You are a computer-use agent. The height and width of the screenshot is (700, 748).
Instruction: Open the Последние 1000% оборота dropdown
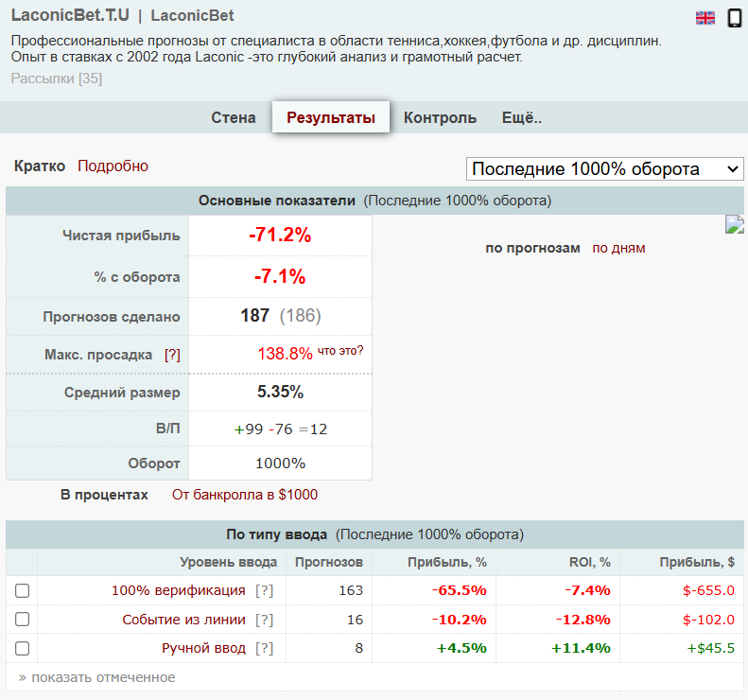605,168
